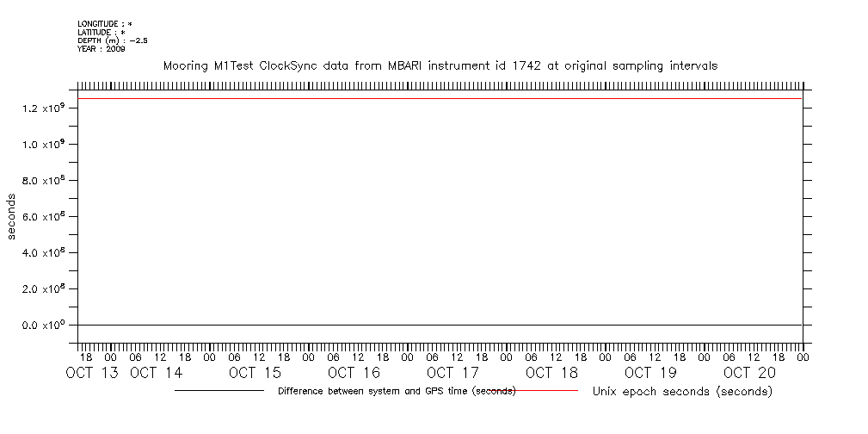Screen dimensions: 868x434
Task: Click the 1.2 x10^9 y-axis tick label
Action: [47, 108]
